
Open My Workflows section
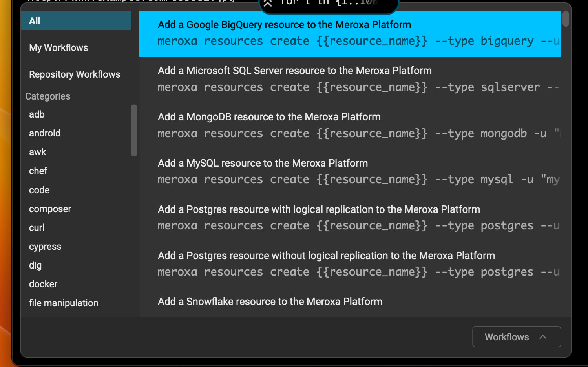(x=58, y=48)
